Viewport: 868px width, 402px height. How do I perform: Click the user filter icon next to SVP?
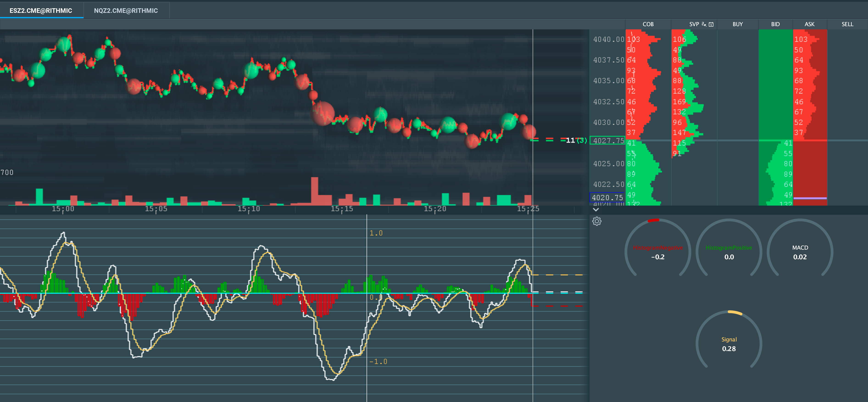(x=704, y=24)
